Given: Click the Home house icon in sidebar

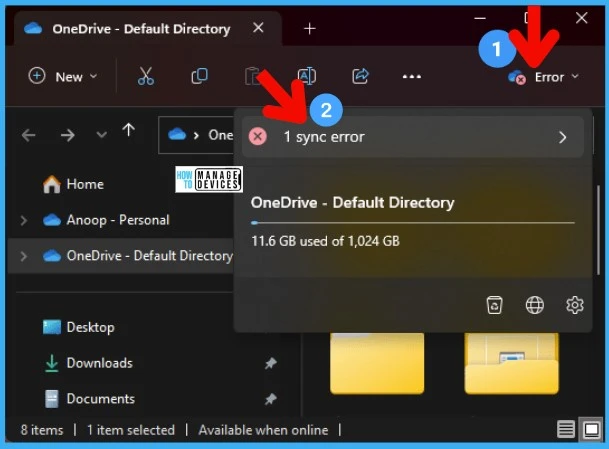Looking at the screenshot, I should [52, 184].
